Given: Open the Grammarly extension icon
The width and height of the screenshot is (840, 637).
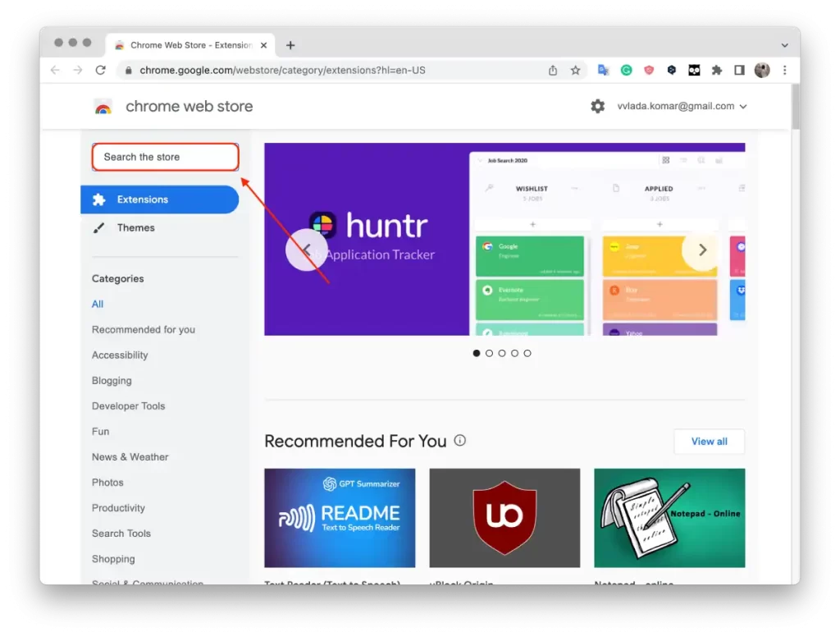Looking at the screenshot, I should tap(626, 71).
